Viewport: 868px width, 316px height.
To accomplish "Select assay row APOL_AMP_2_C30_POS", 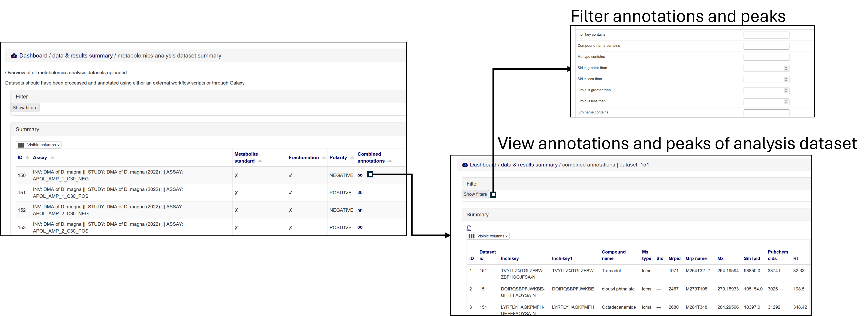I will click(x=108, y=228).
